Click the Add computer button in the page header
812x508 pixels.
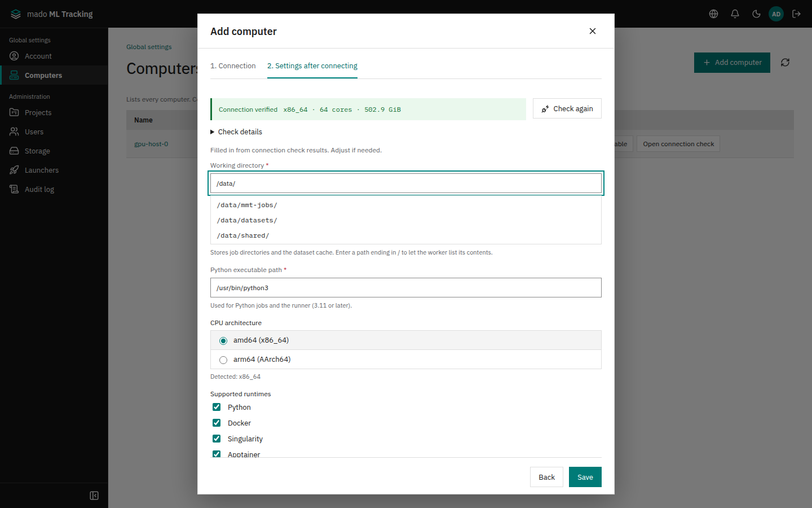point(732,63)
